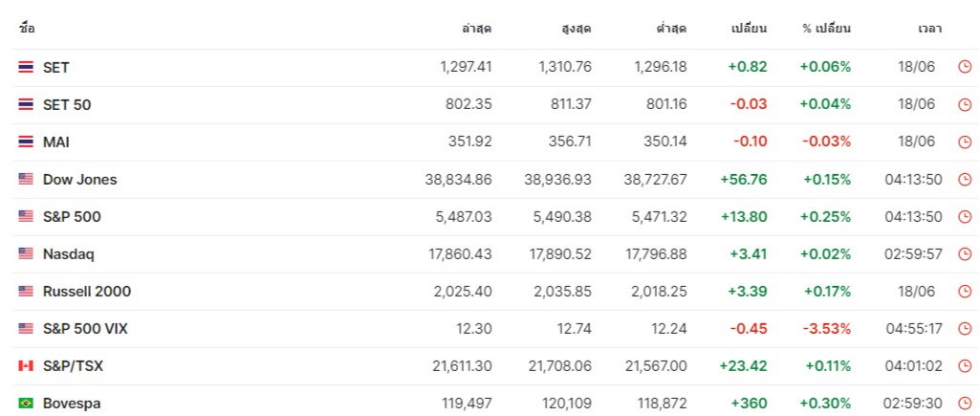Sort table by the % เปลี่ยน column header
980x416 pixels.
[x=826, y=29]
